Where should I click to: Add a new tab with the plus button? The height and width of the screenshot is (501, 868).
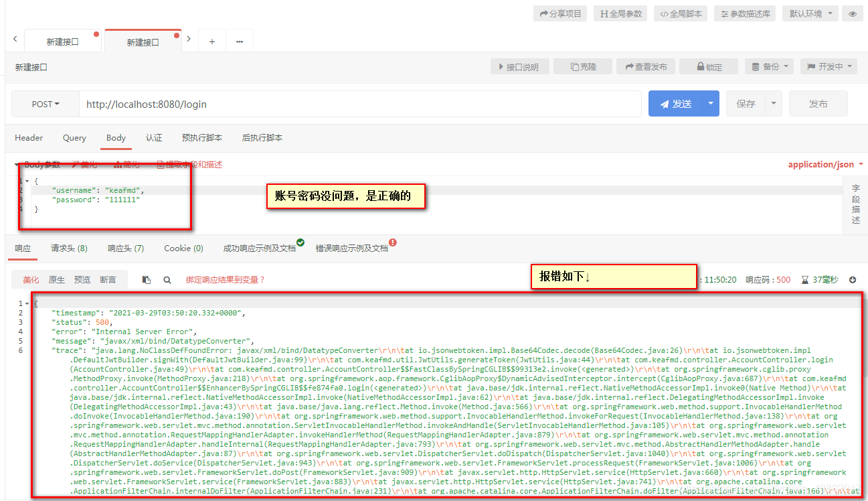click(212, 42)
